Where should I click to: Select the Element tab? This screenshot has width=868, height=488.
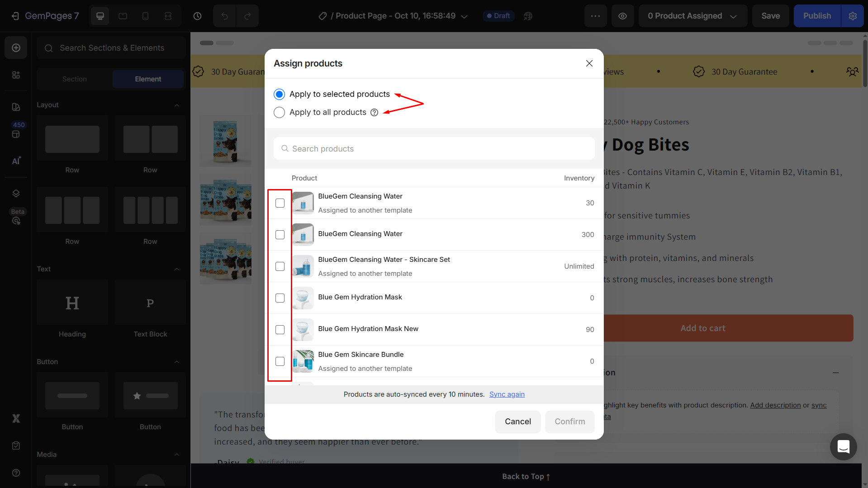(x=148, y=79)
